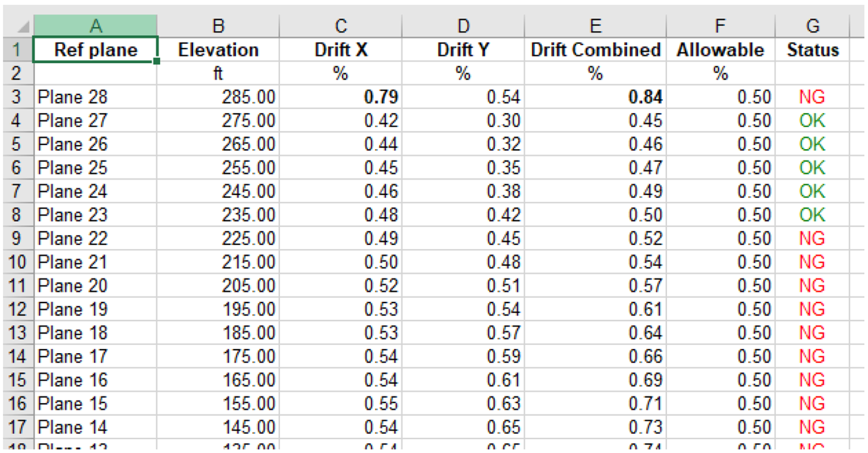Click column E header
The image size is (868, 453).
click(x=595, y=26)
